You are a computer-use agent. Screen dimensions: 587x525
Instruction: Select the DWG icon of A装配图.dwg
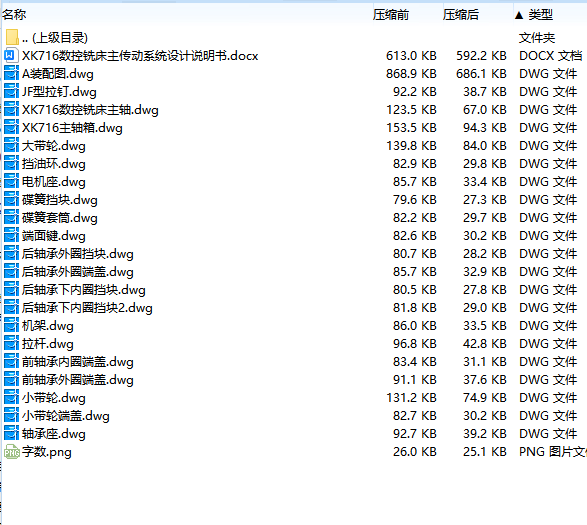(x=11, y=73)
